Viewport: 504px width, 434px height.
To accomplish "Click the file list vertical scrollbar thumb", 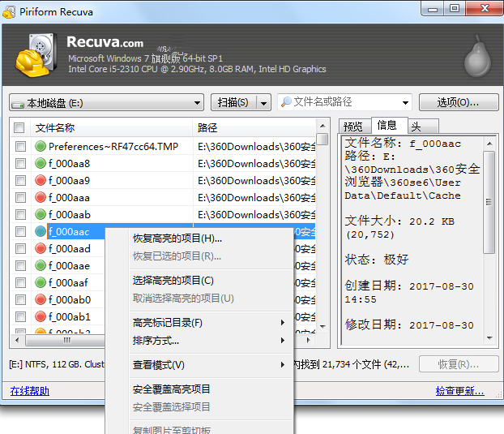I will click(322, 139).
